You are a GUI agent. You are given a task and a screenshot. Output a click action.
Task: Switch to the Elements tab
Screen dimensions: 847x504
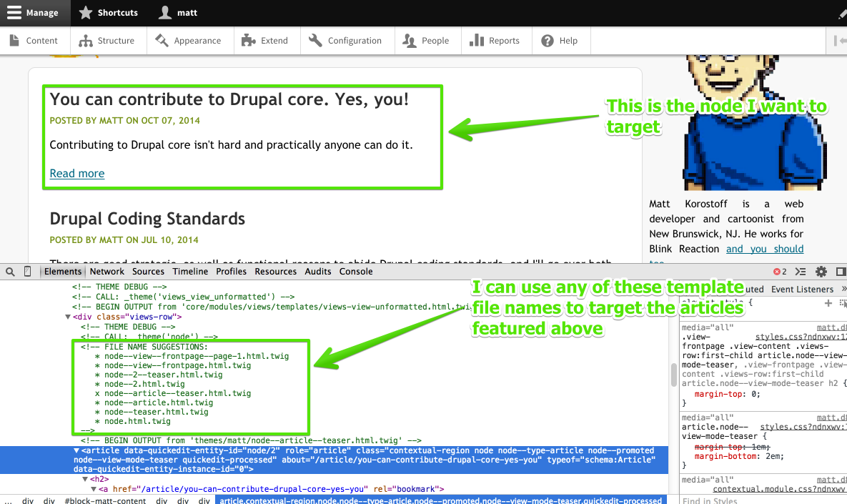(x=63, y=271)
